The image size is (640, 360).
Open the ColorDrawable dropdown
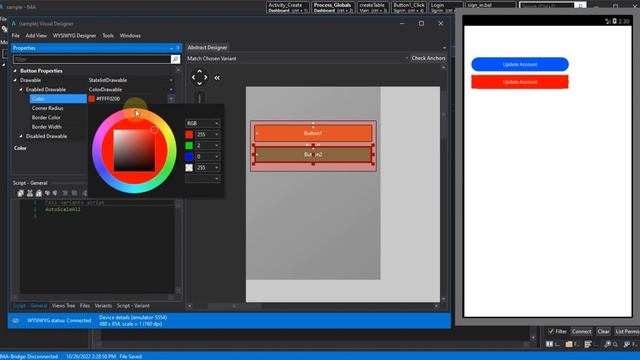(171, 89)
